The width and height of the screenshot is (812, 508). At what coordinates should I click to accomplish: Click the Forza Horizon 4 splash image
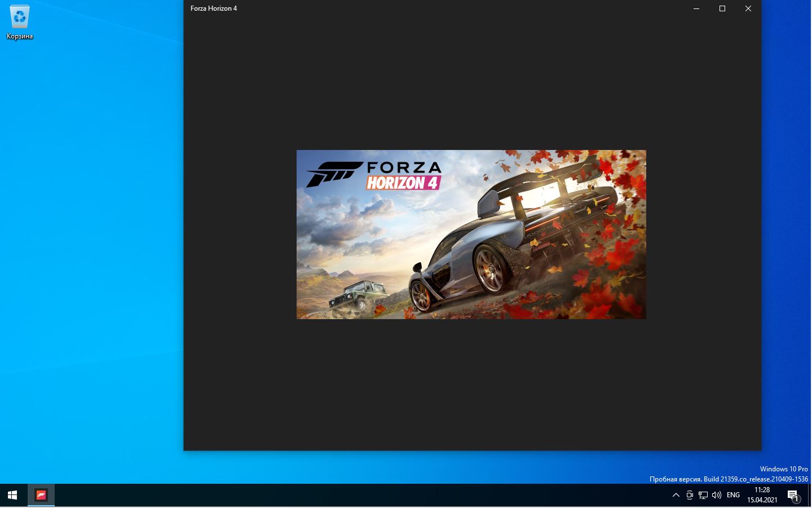(x=471, y=235)
